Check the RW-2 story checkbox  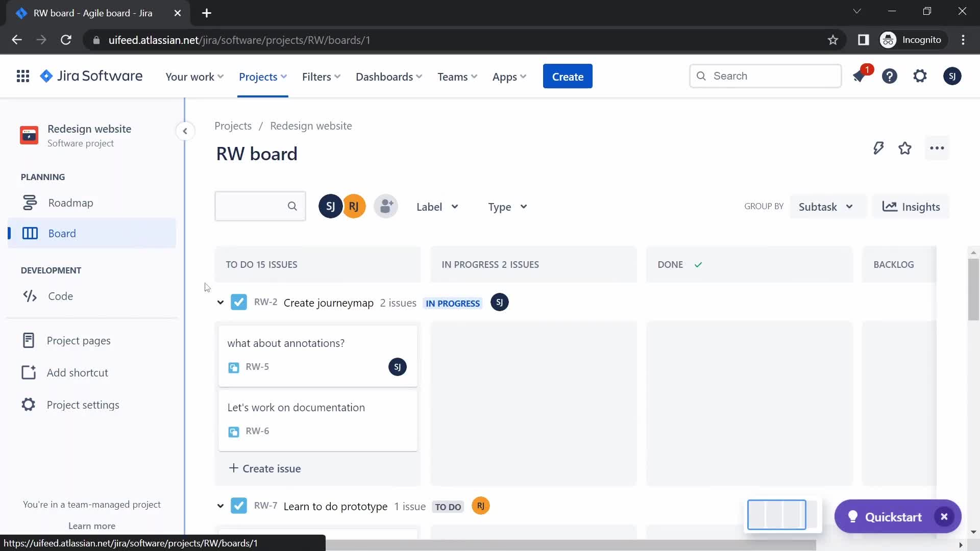point(239,302)
